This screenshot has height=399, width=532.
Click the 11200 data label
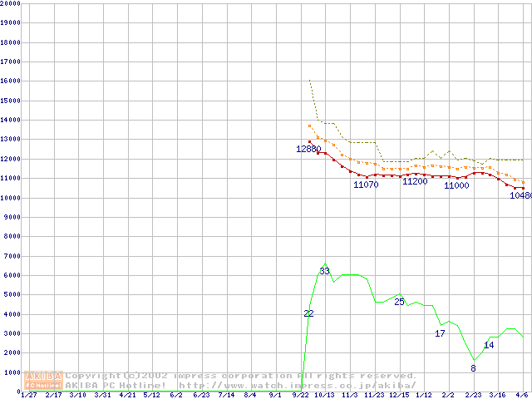tap(415, 181)
